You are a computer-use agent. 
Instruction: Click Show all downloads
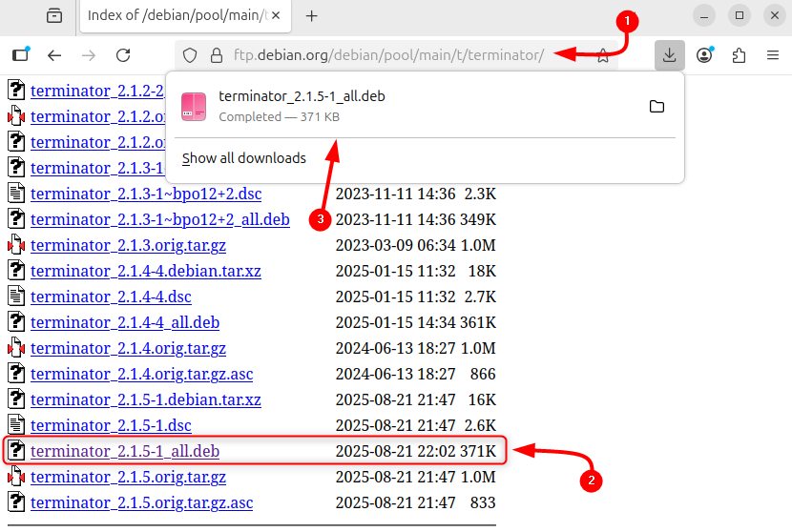tap(244, 158)
